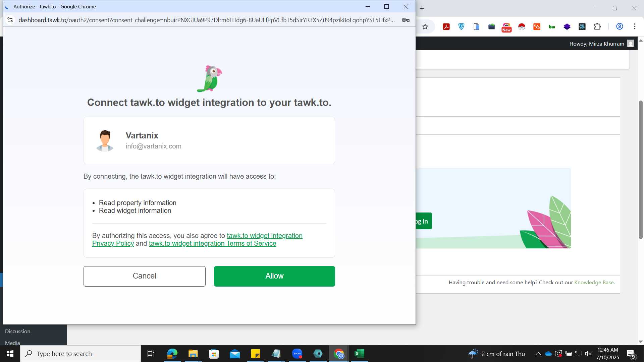Click the tawk.to parrot logo
This screenshot has height=362, width=644.
[209, 79]
